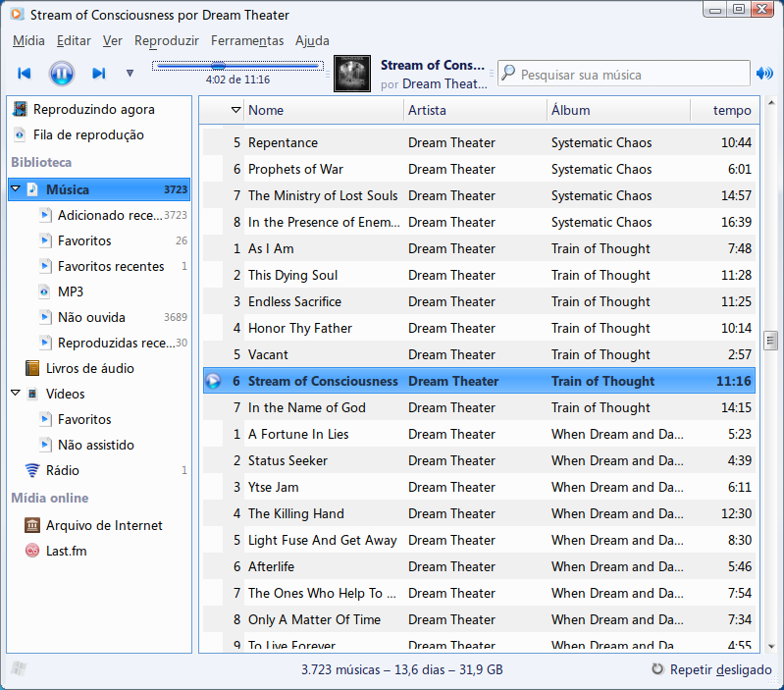The width and height of the screenshot is (784, 690).
Task: Click the library summary in the status bar
Action: point(402,669)
